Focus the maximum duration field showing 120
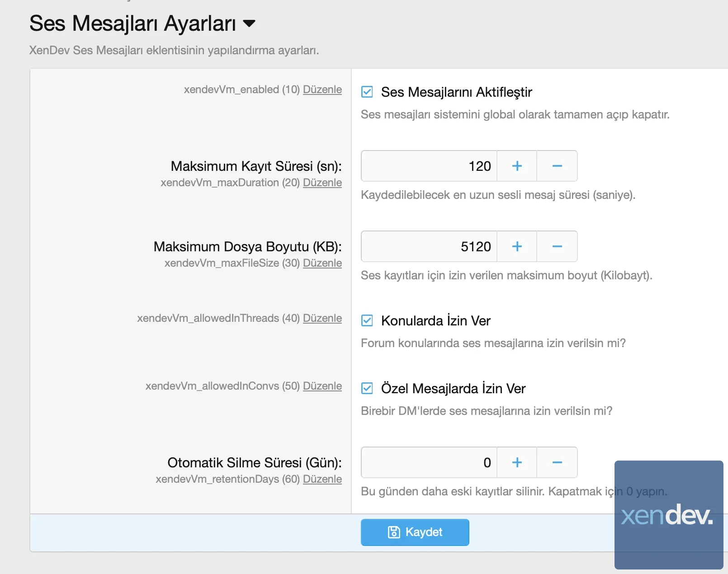 [x=429, y=166]
